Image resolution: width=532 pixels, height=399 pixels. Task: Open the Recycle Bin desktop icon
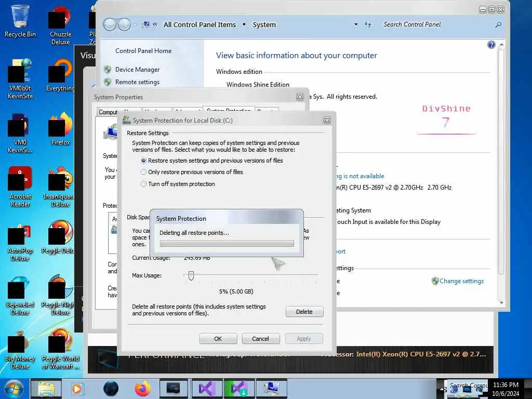20,21
